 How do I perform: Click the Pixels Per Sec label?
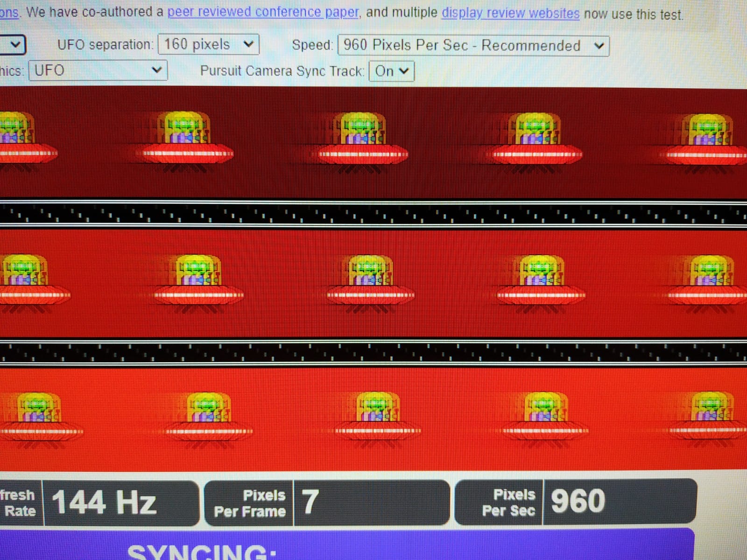click(508, 502)
